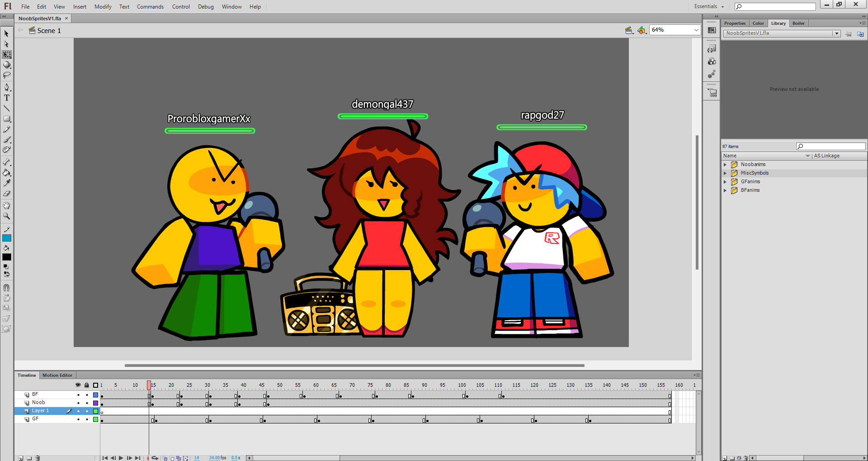Viewport: 868px width, 461px height.
Task: Switch to the Color panel tab
Action: [758, 23]
